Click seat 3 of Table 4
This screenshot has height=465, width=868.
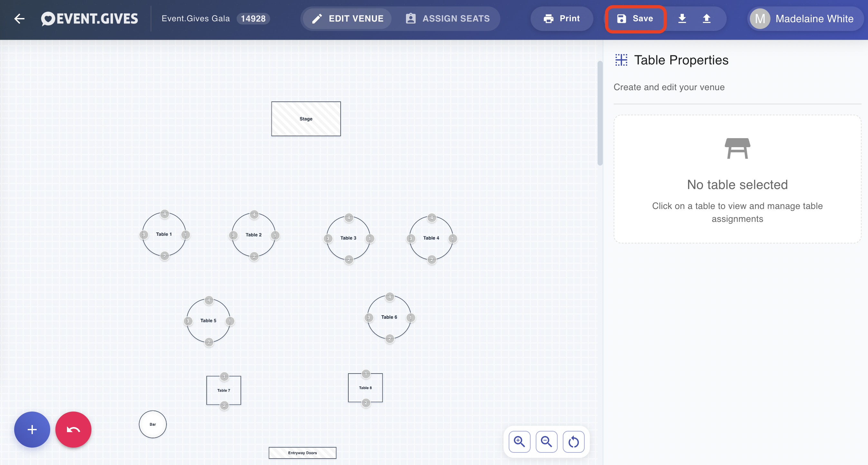(x=411, y=239)
